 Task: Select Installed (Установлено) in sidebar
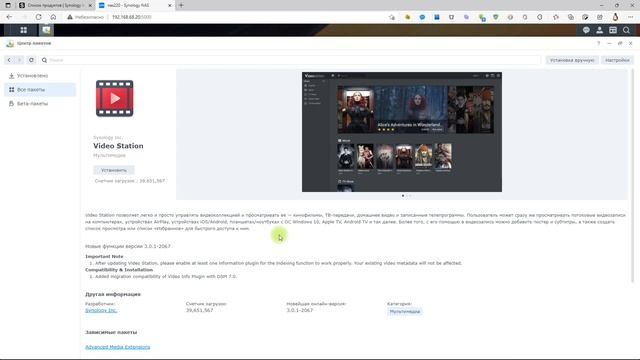[40, 76]
